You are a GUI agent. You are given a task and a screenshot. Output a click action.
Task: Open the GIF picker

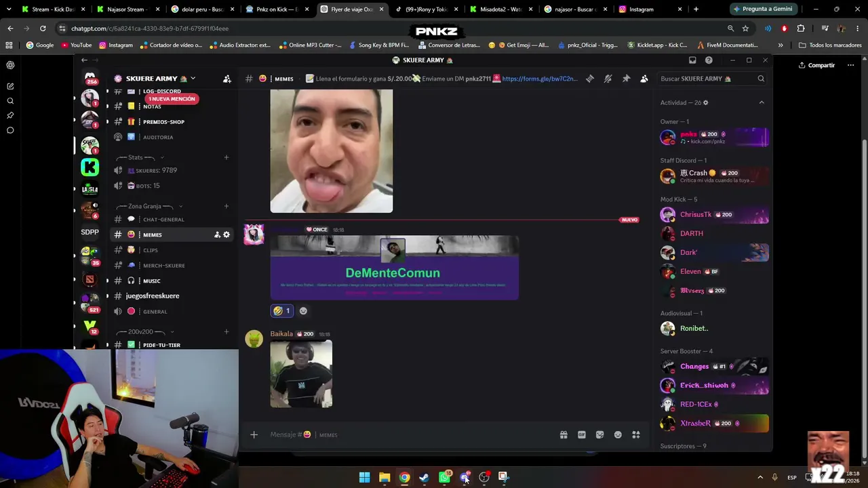point(582,434)
